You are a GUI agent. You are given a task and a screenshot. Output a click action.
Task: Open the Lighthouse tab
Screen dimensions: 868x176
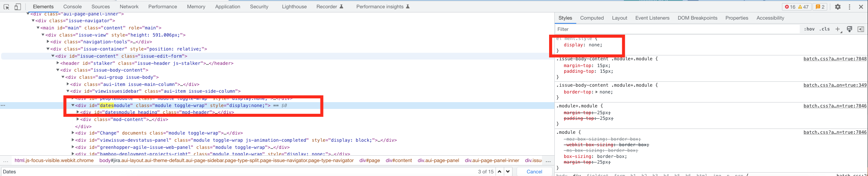coord(294,7)
